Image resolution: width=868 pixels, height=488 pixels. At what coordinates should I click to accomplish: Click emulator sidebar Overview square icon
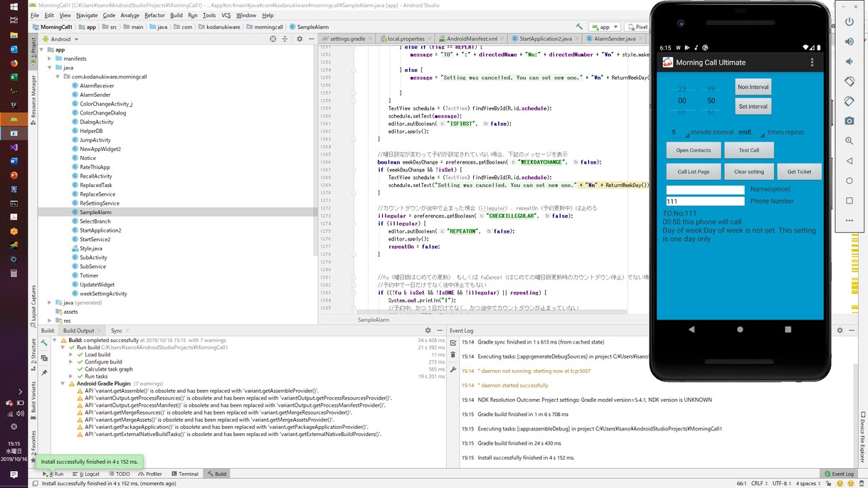click(x=849, y=201)
